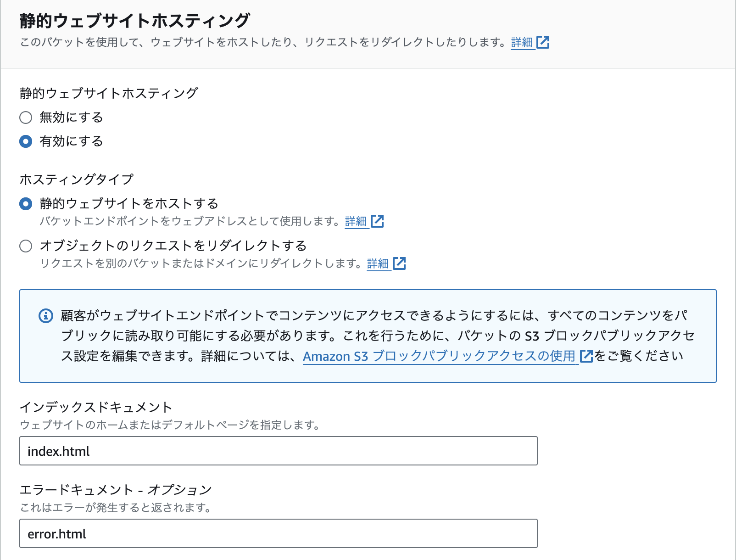Open the 詳細 link under the redirect option
The image size is (736, 560).
(378, 263)
